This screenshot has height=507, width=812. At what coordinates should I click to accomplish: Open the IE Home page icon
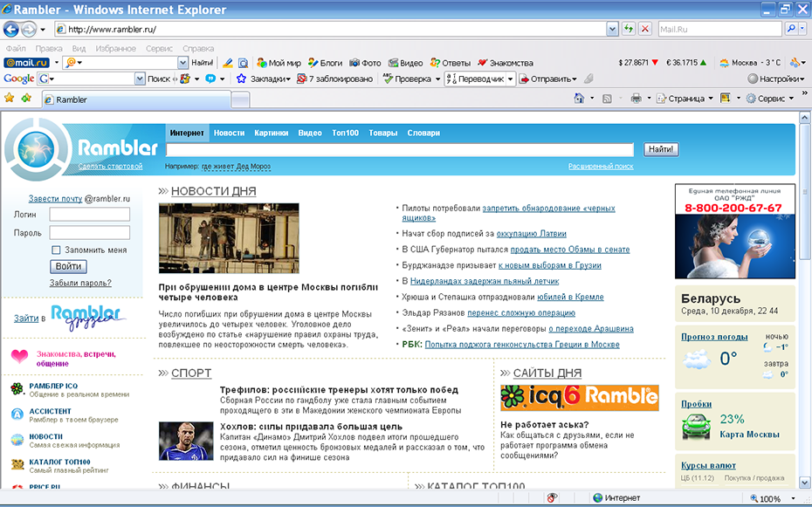[x=579, y=99]
